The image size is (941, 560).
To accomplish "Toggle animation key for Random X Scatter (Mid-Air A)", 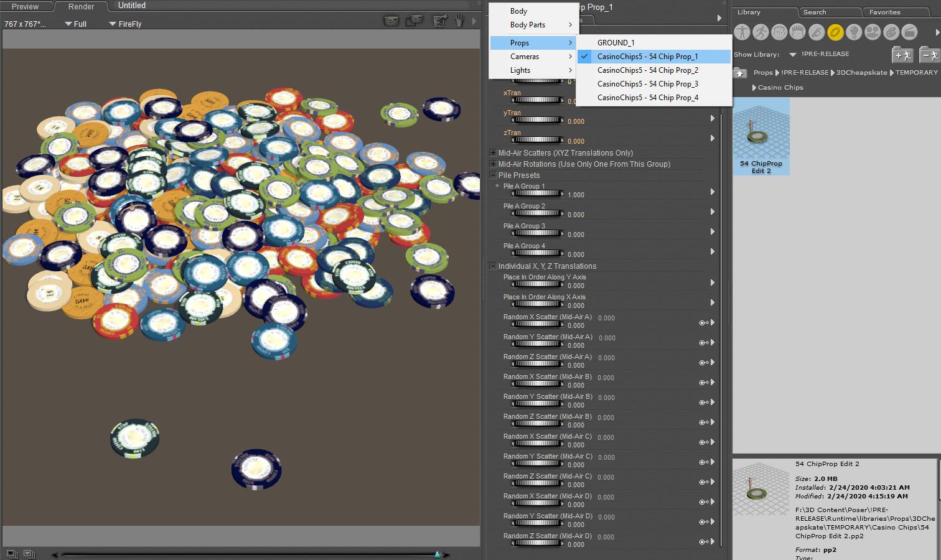I will click(703, 323).
